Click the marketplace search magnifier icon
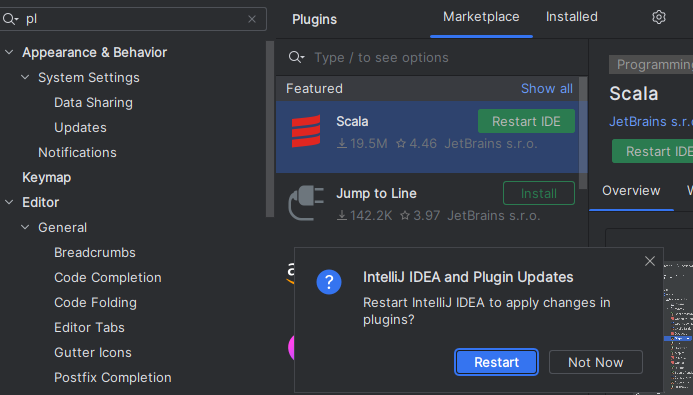693x395 pixels. (296, 57)
